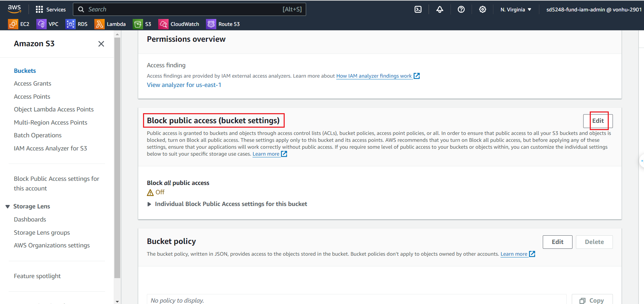The height and width of the screenshot is (304, 644).
Task: Click the No policy to display text
Action: click(x=177, y=301)
